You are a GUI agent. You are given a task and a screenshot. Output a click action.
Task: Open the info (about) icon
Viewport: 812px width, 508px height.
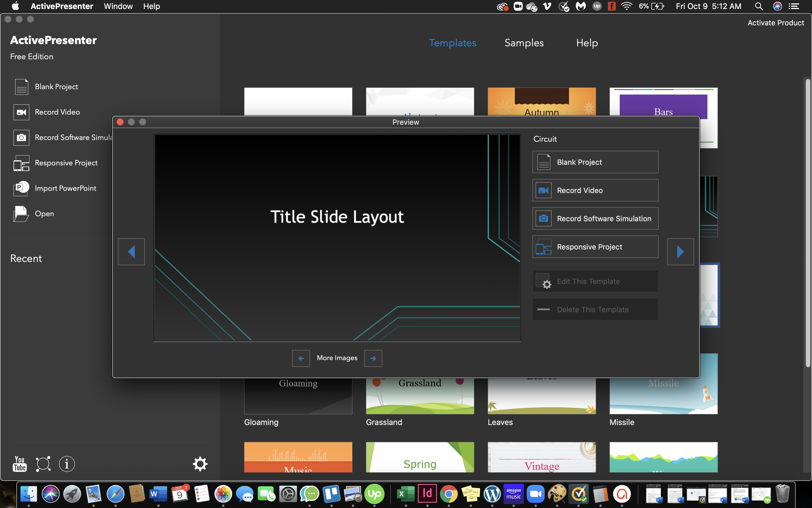67,464
